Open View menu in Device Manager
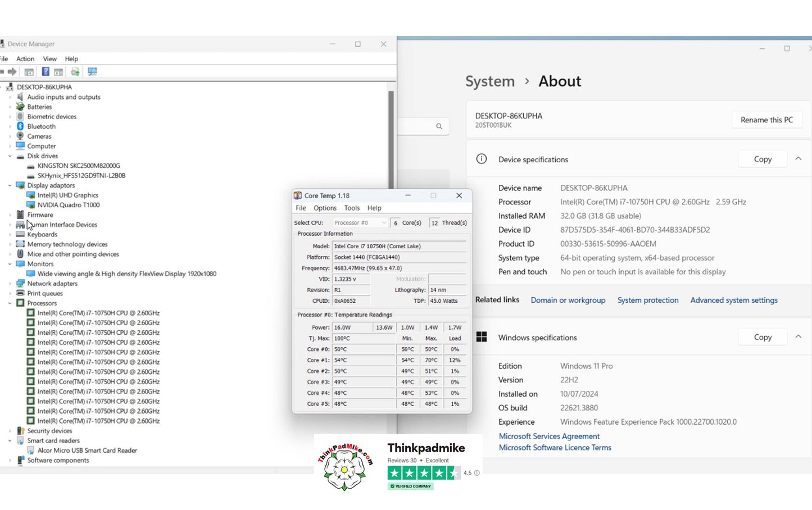This screenshot has width=812, height=510. click(x=50, y=59)
